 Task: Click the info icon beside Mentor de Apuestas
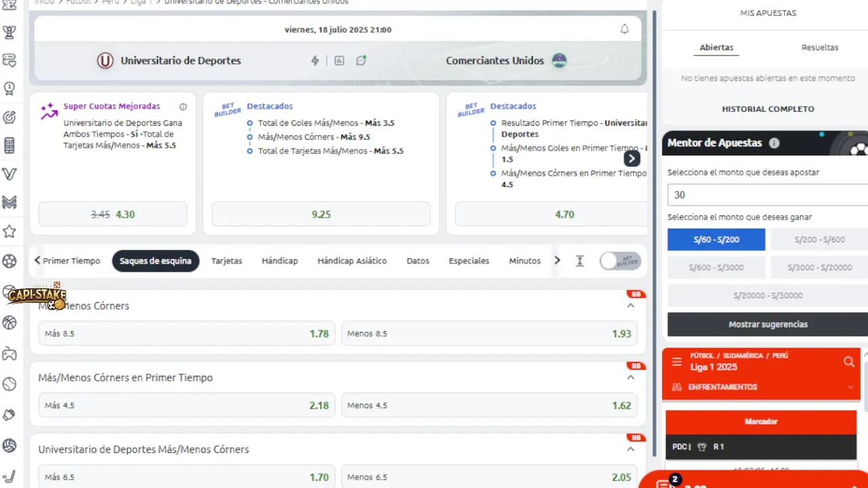(x=774, y=143)
